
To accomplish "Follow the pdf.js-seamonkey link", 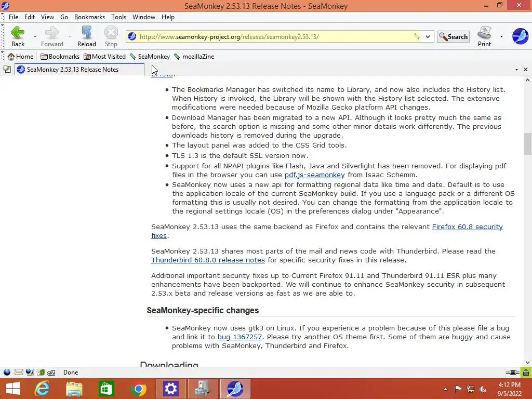I will [314, 175].
